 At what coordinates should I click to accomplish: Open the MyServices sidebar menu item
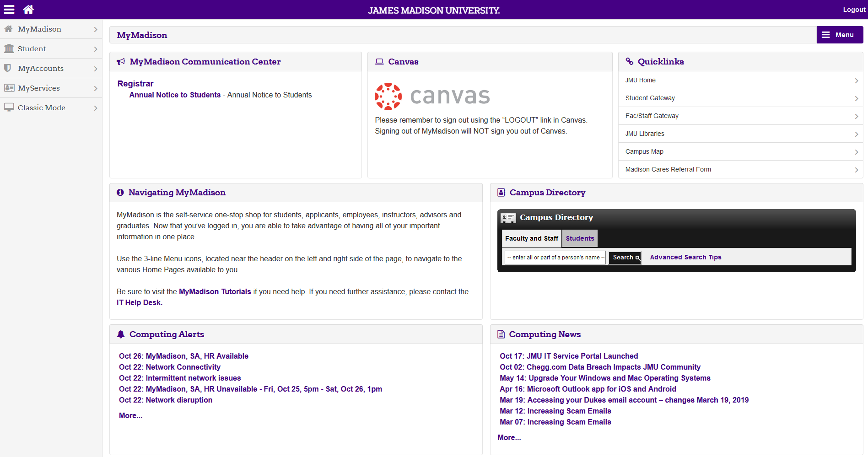pyautogui.click(x=51, y=88)
